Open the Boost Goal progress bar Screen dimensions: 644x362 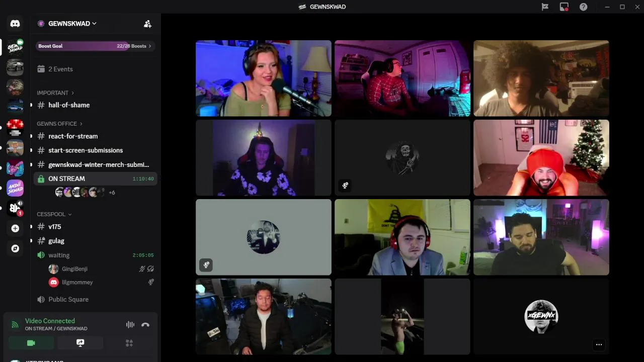pos(96,46)
